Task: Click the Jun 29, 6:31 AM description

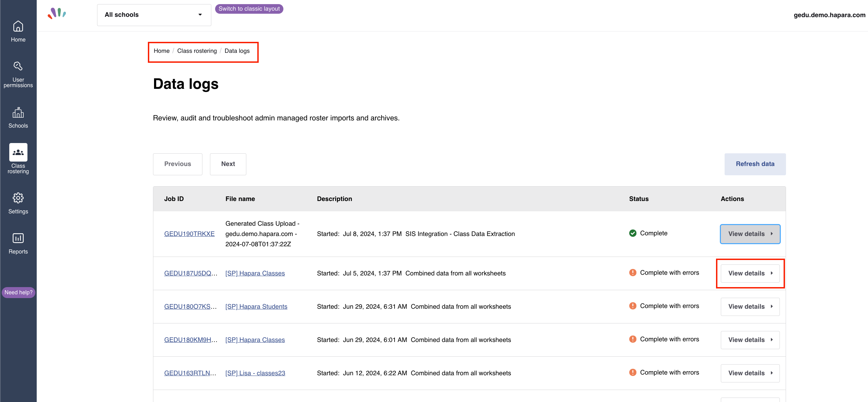Action: click(414, 307)
